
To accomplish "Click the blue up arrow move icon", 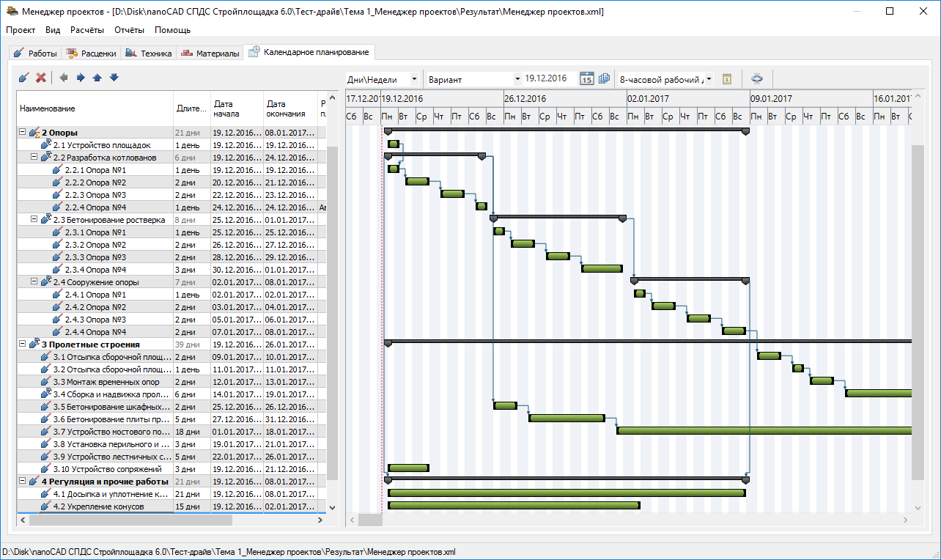I will (97, 77).
